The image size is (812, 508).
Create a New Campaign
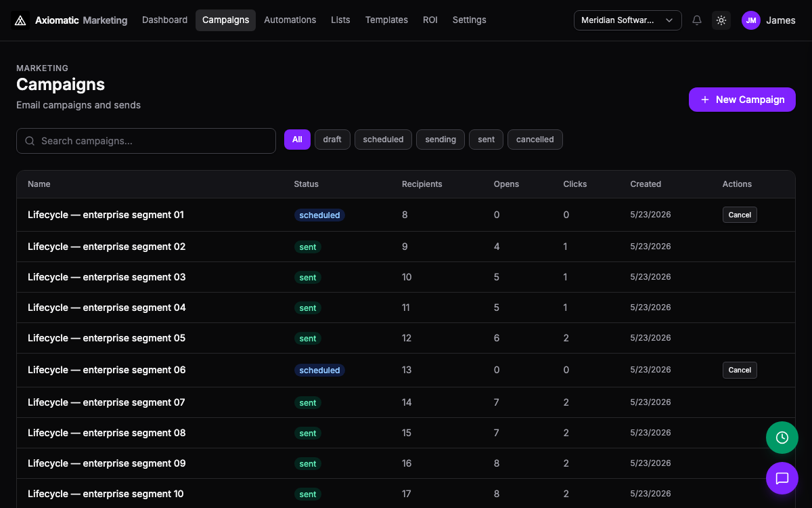[x=742, y=100]
